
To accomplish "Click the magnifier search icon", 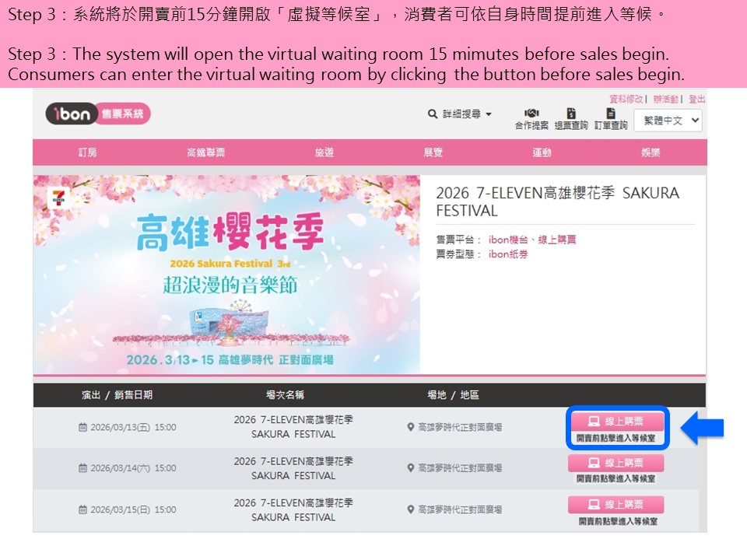I will pyautogui.click(x=433, y=114).
